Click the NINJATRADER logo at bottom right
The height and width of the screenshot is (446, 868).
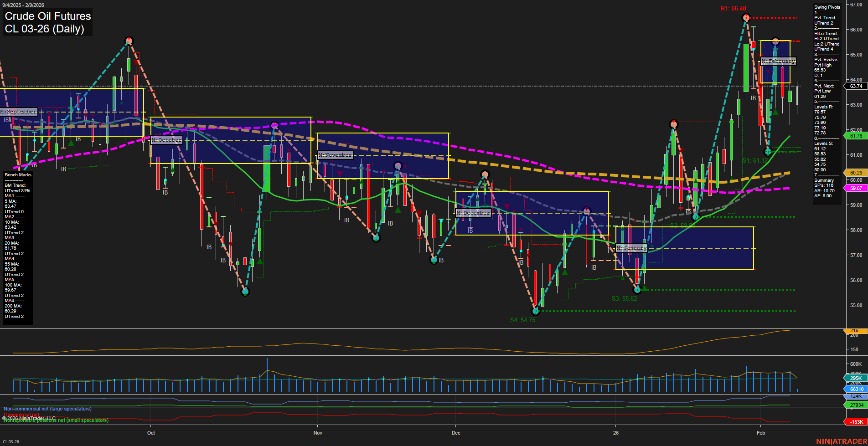[841, 441]
